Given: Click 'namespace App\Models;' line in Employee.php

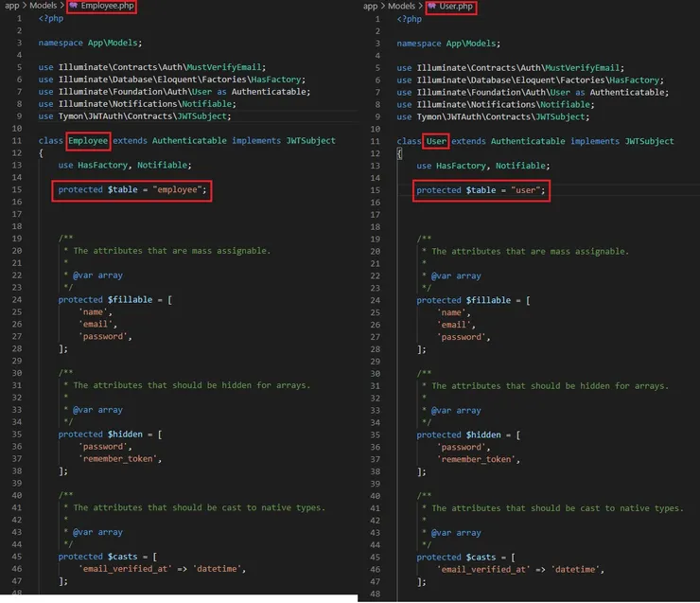Looking at the screenshot, I should click(90, 43).
